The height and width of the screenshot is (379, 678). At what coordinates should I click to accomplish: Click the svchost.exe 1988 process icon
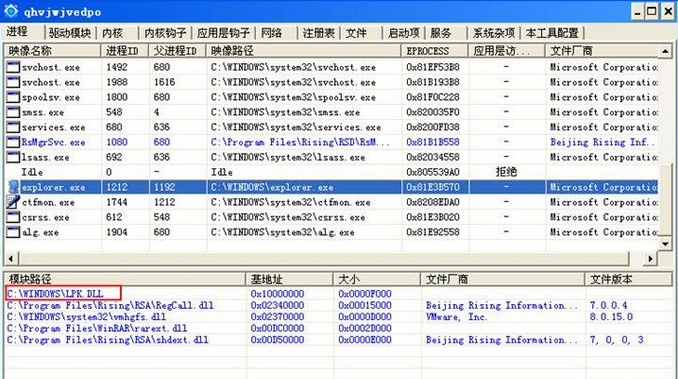pos(13,82)
